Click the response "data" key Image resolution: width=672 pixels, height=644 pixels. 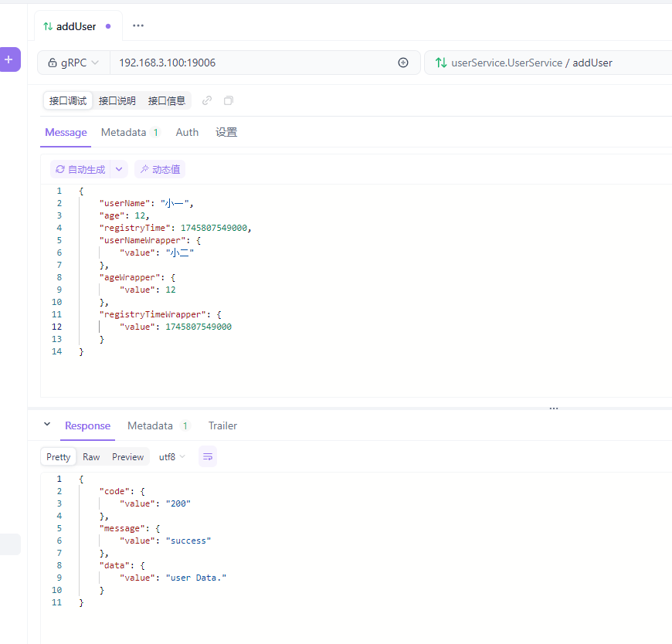[x=114, y=565]
